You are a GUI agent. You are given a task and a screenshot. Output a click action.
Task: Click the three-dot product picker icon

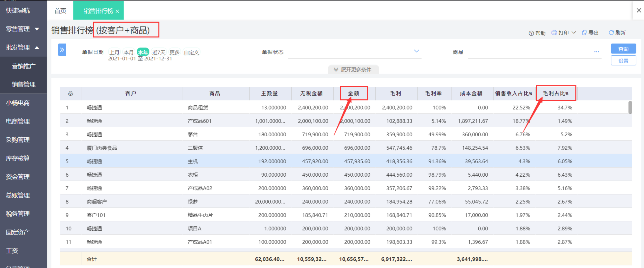tap(596, 52)
